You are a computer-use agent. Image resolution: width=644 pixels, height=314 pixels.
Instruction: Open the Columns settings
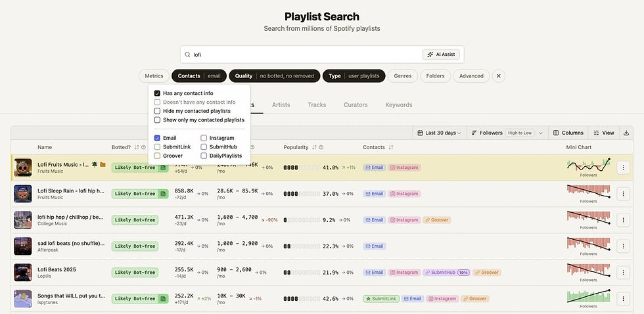[x=568, y=133]
